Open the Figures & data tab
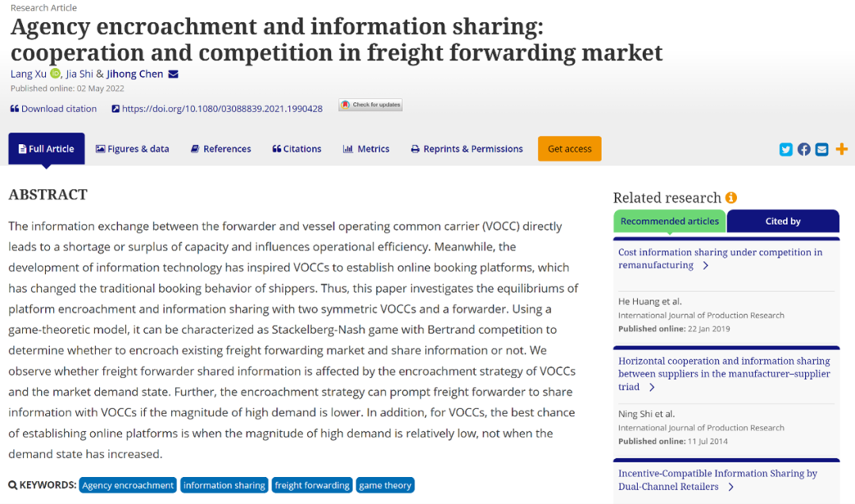This screenshot has width=855, height=504. (132, 149)
